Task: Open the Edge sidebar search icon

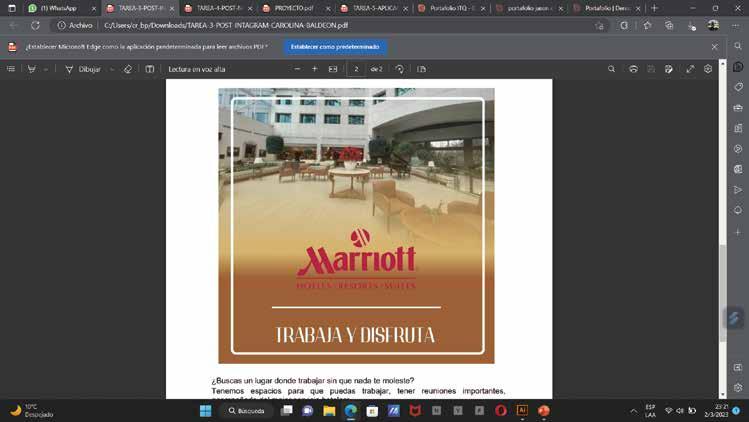Action: point(738,46)
